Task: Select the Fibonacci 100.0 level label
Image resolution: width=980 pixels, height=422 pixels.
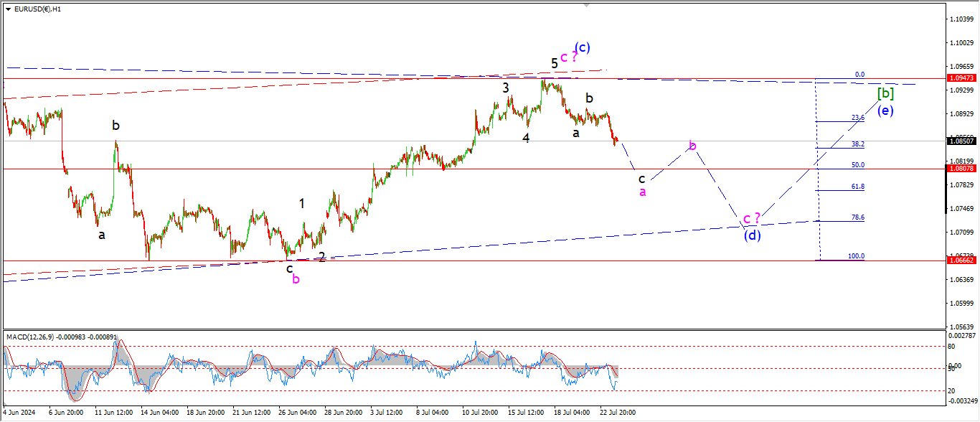Action: click(x=857, y=256)
